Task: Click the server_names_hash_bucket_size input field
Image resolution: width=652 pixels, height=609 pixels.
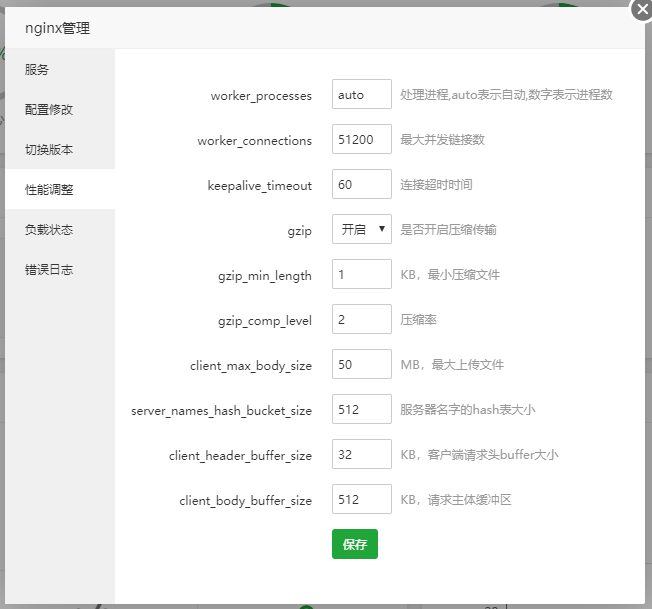Action: (362, 409)
